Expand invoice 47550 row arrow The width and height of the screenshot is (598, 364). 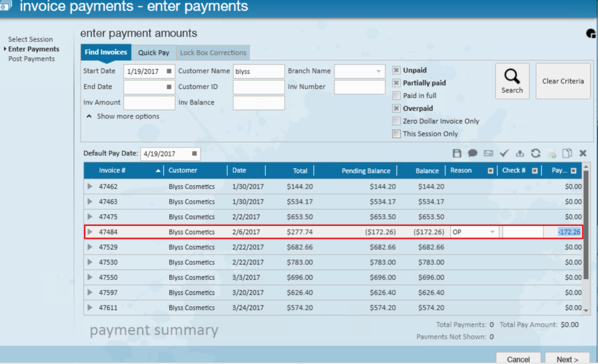click(90, 277)
